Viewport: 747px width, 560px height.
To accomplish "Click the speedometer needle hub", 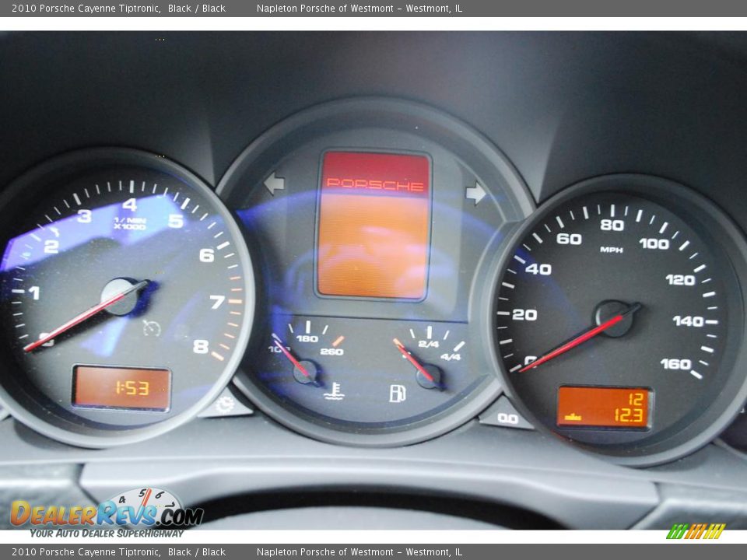I will 614,320.
